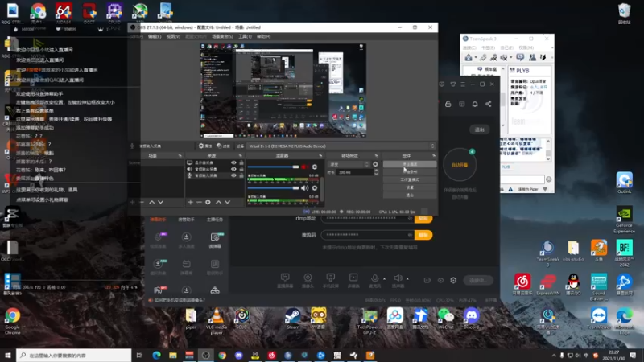Add a new scene with plus button
Image resolution: width=644 pixels, height=362 pixels.
point(132,202)
